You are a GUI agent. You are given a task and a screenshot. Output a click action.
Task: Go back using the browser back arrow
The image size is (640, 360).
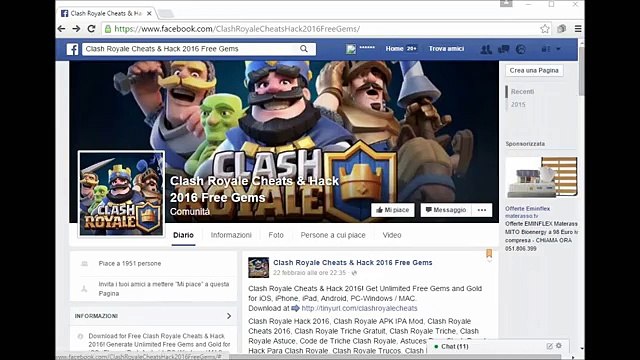tap(62, 29)
